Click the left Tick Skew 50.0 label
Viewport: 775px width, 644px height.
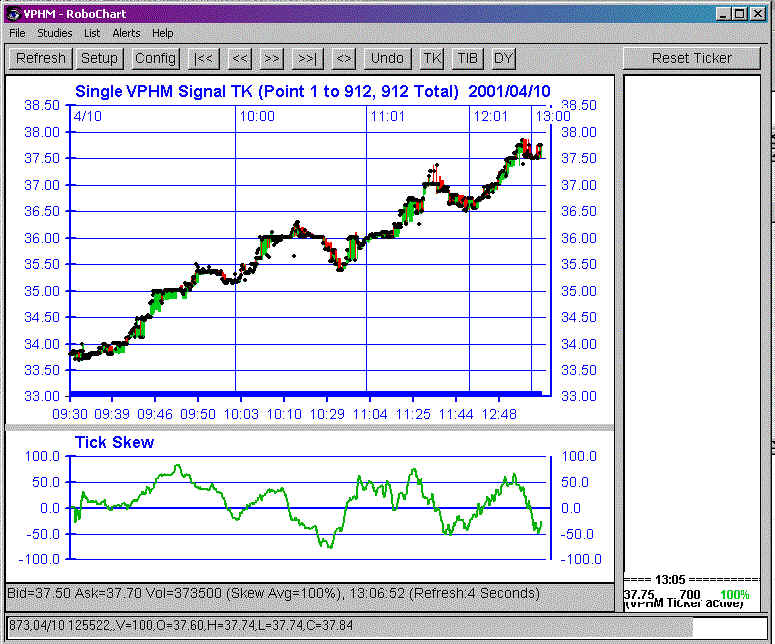pos(46,482)
